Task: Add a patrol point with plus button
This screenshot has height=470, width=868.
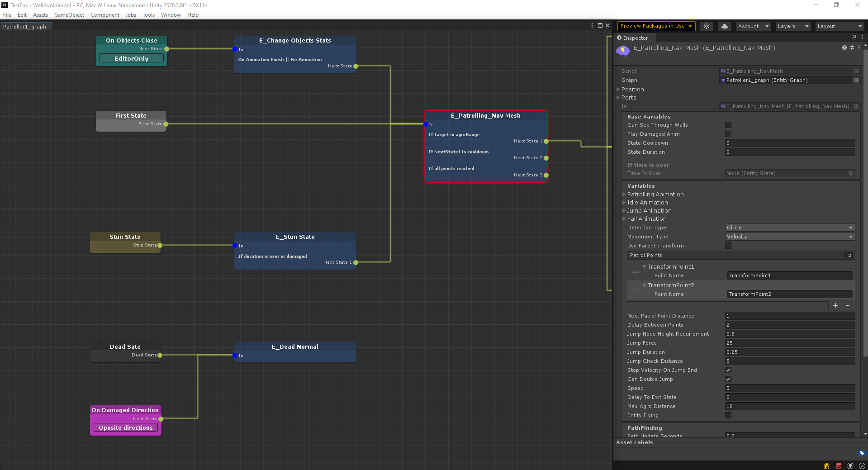Action: [x=835, y=305]
